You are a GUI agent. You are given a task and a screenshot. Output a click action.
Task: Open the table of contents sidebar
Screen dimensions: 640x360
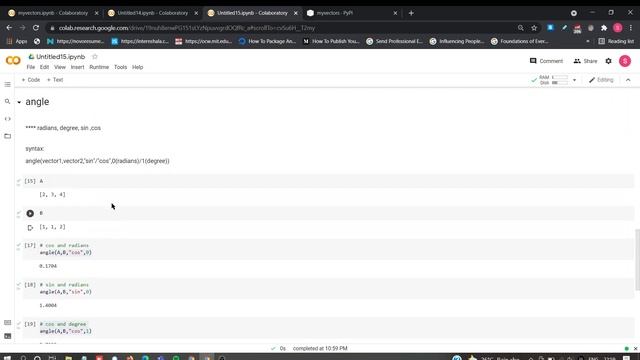point(7,84)
